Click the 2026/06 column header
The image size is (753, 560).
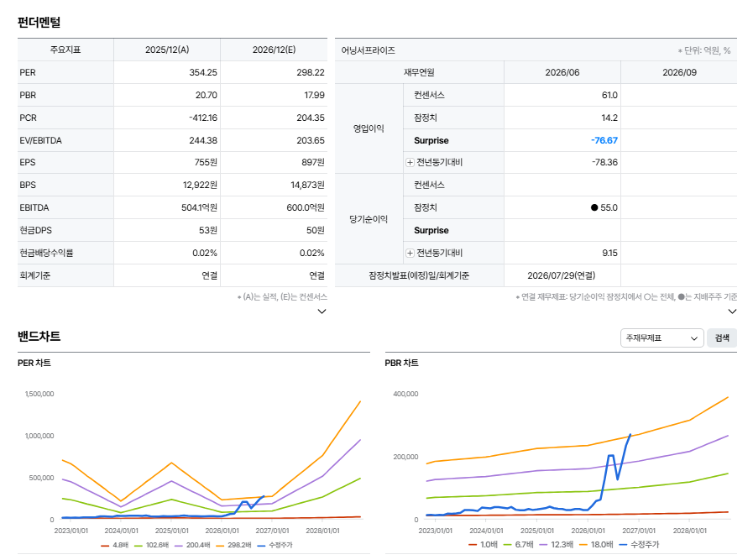pyautogui.click(x=562, y=72)
